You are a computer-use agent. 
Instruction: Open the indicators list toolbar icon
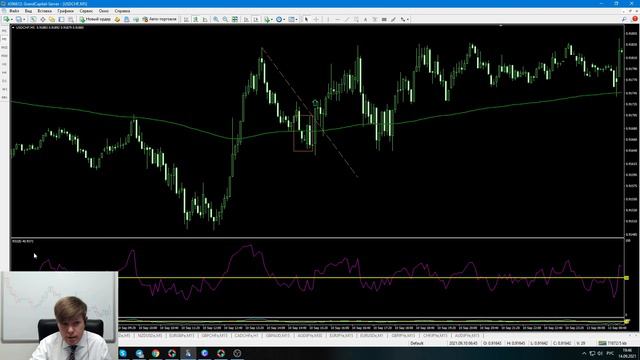[267, 19]
